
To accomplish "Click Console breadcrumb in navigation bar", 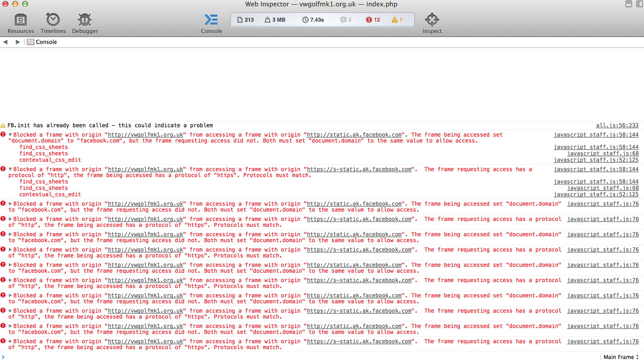I will pyautogui.click(x=46, y=42).
